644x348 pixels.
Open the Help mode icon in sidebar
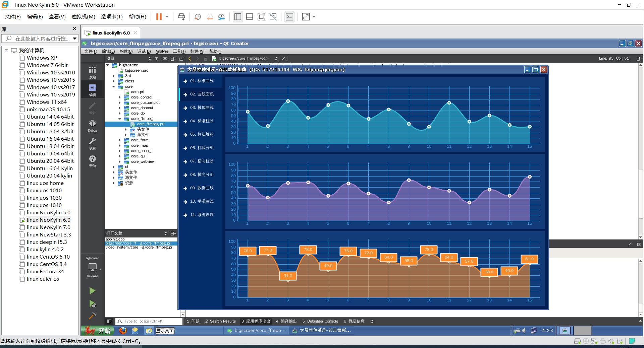tap(92, 161)
